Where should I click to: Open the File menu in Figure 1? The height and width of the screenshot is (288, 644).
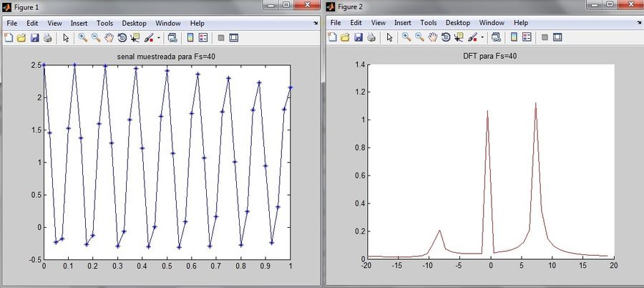12,23
